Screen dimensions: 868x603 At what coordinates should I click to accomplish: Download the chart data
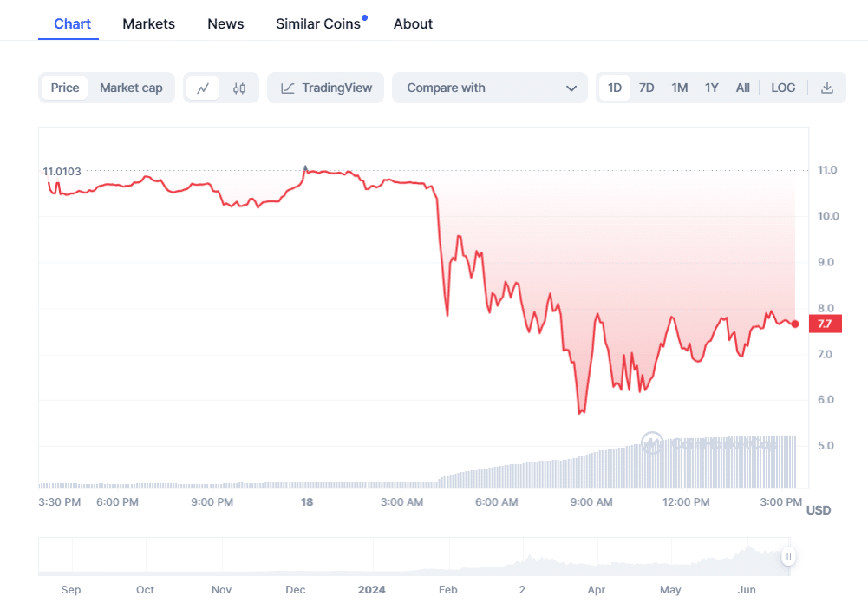pyautogui.click(x=827, y=88)
